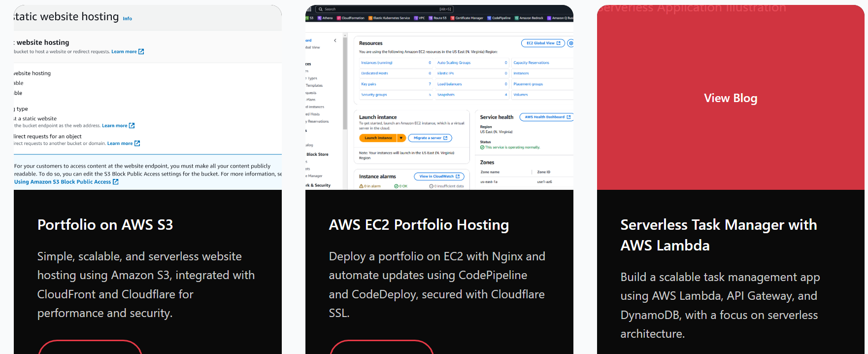Open Using Amazon S3 Block Public Access link
868x354 pixels.
pos(67,182)
